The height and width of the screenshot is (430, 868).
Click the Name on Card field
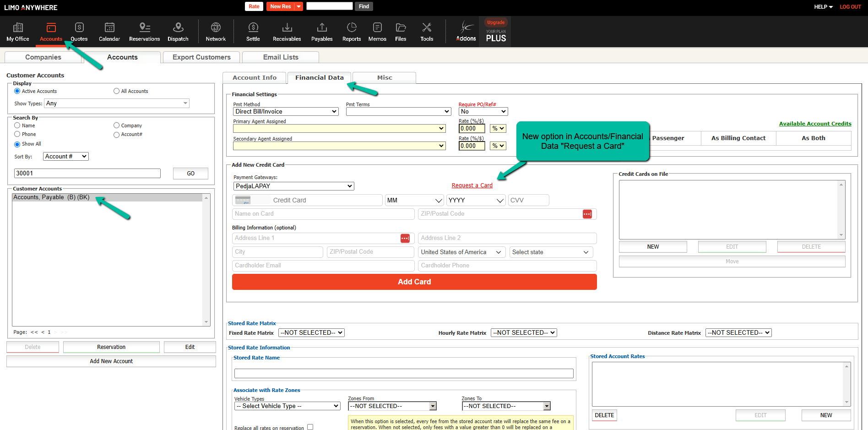pos(323,214)
